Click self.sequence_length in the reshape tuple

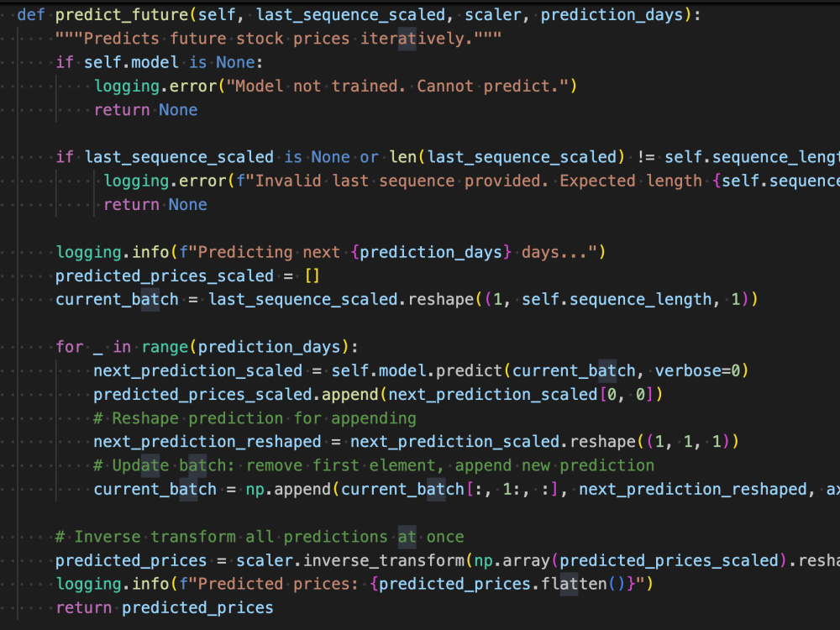(617, 300)
